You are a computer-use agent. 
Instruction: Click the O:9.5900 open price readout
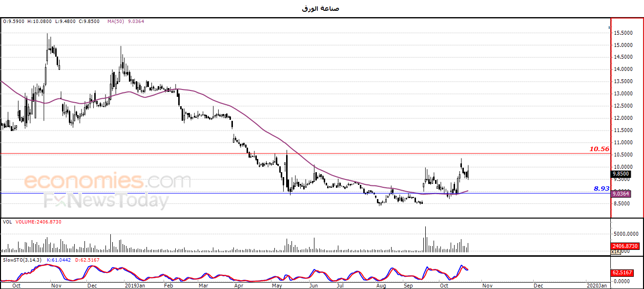(x=14, y=21)
